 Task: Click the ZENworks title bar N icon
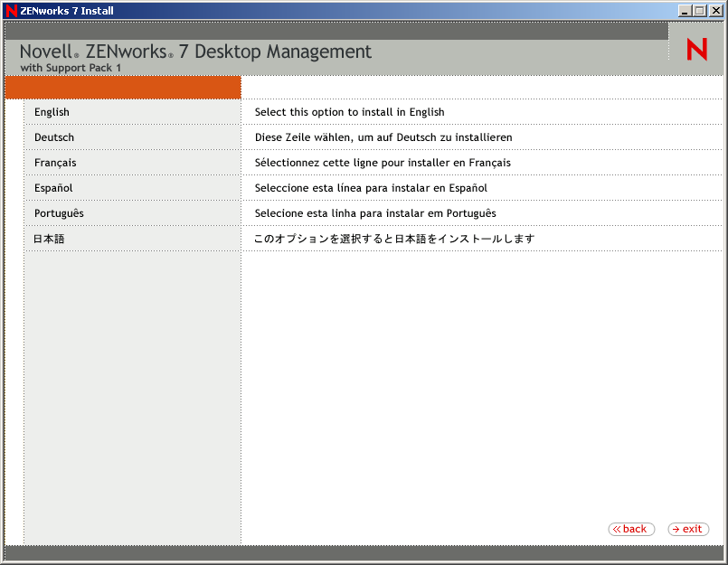tap(11, 11)
